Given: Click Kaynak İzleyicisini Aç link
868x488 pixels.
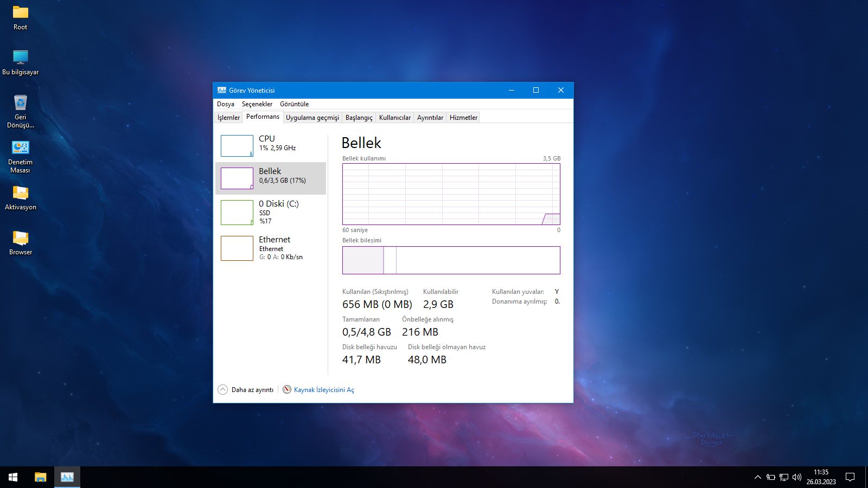Looking at the screenshot, I should tap(323, 390).
